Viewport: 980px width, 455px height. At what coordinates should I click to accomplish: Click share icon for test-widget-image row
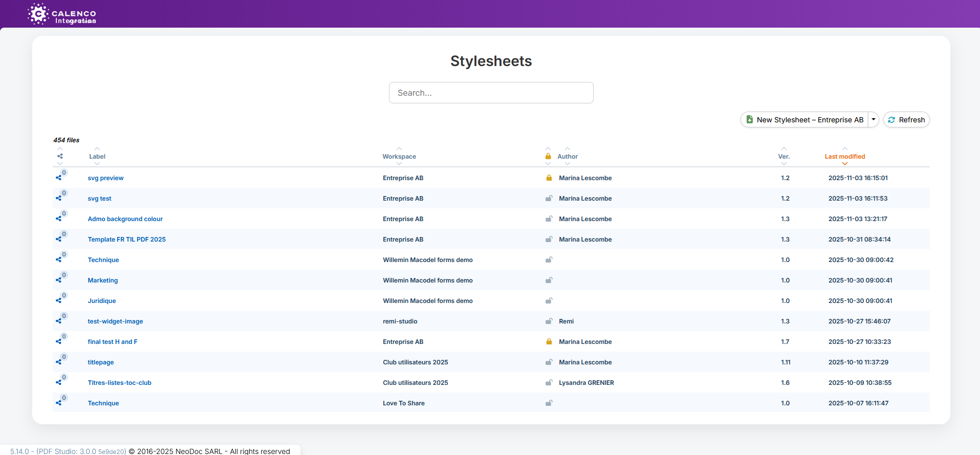59,321
